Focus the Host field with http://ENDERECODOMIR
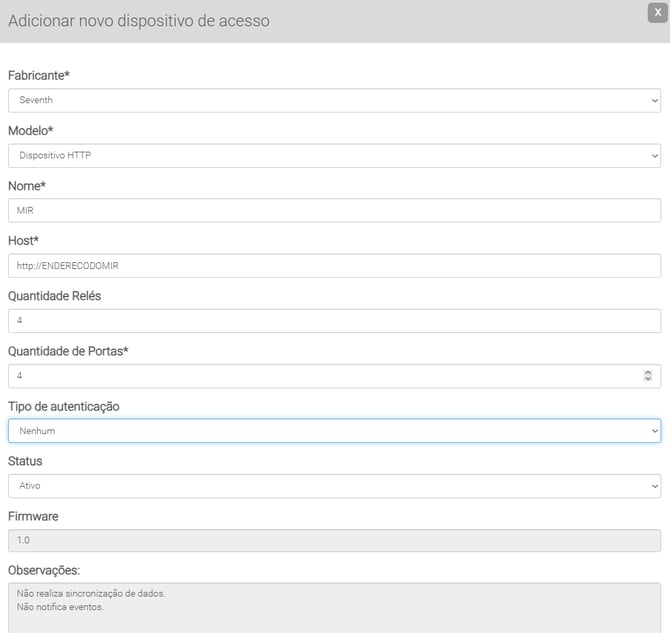Viewport: 670px width, 633px height. click(334, 265)
